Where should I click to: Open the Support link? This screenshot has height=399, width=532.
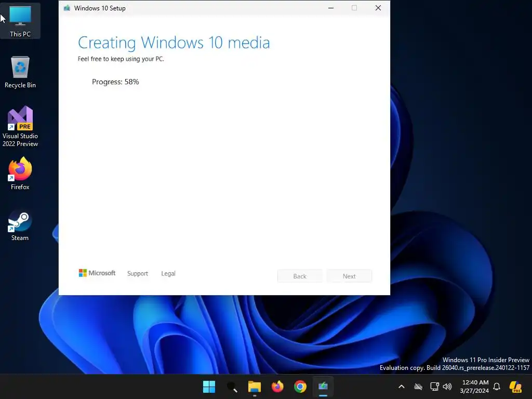click(x=137, y=273)
